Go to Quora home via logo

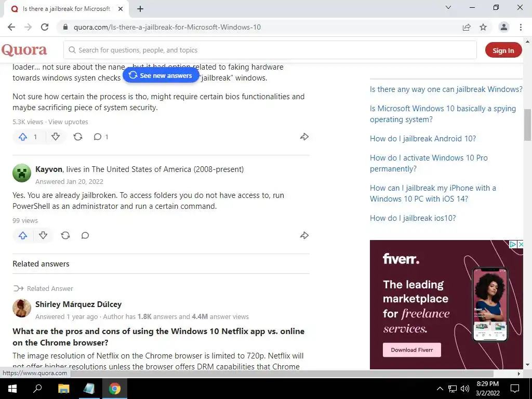[x=24, y=50]
